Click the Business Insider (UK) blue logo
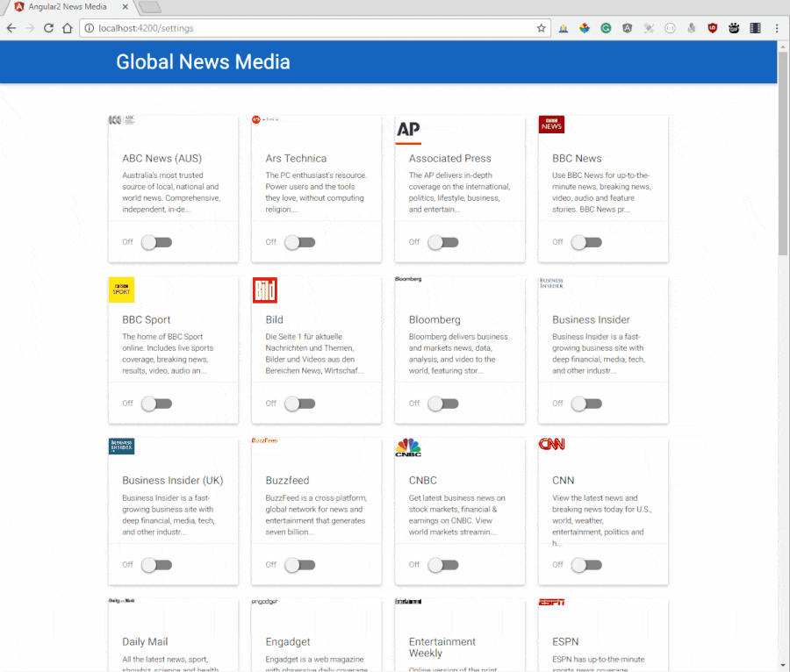 [x=121, y=446]
